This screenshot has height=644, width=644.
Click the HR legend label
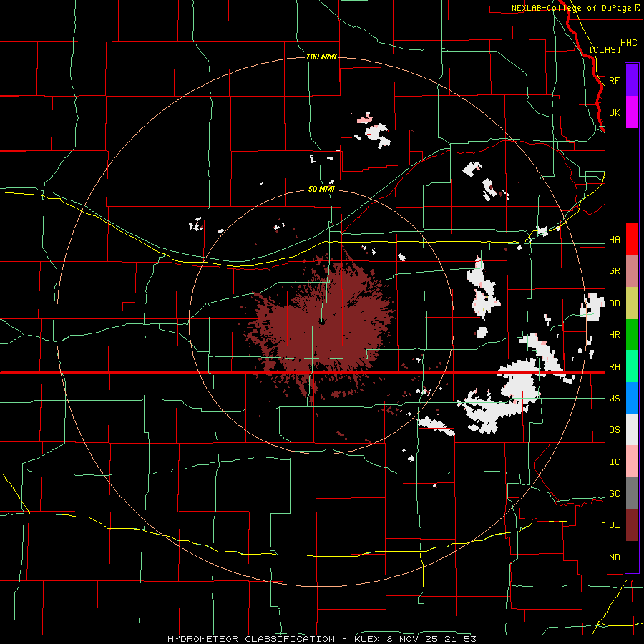click(x=614, y=335)
